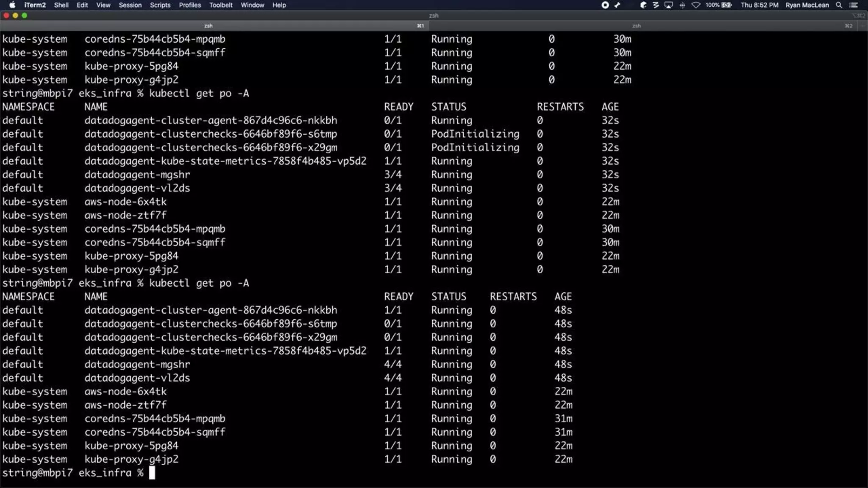Click the Thu 8:52 PM clock
Screen dimensions: 868x488
(x=759, y=5)
